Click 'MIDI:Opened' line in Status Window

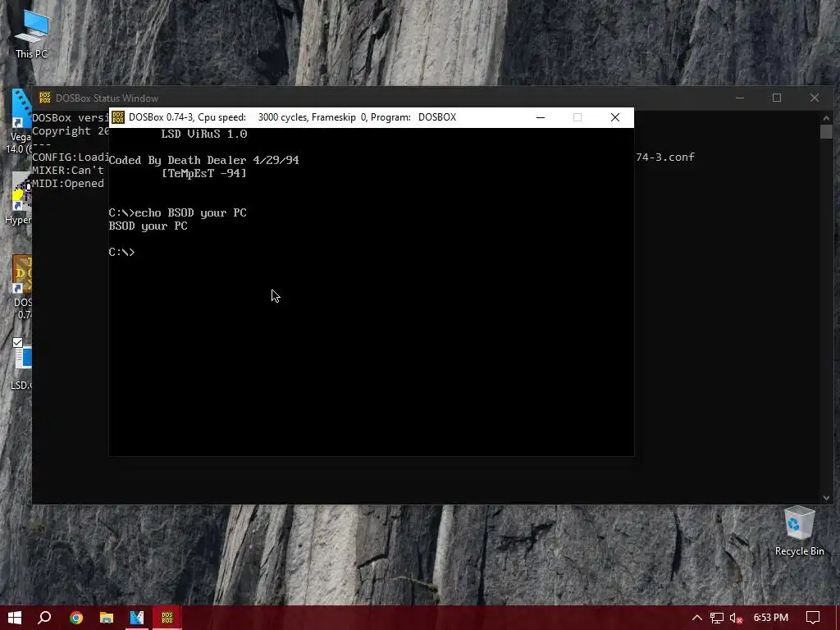pyautogui.click(x=68, y=183)
